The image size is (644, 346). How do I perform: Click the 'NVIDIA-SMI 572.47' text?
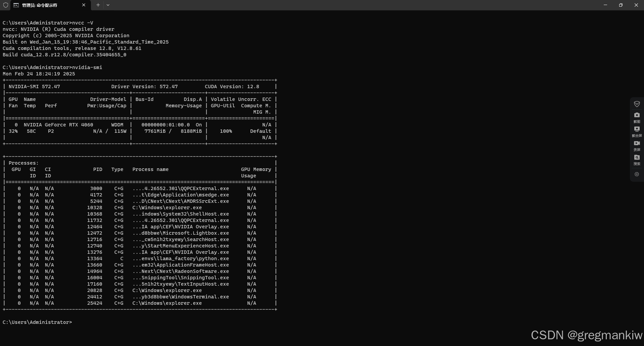pyautogui.click(x=34, y=86)
